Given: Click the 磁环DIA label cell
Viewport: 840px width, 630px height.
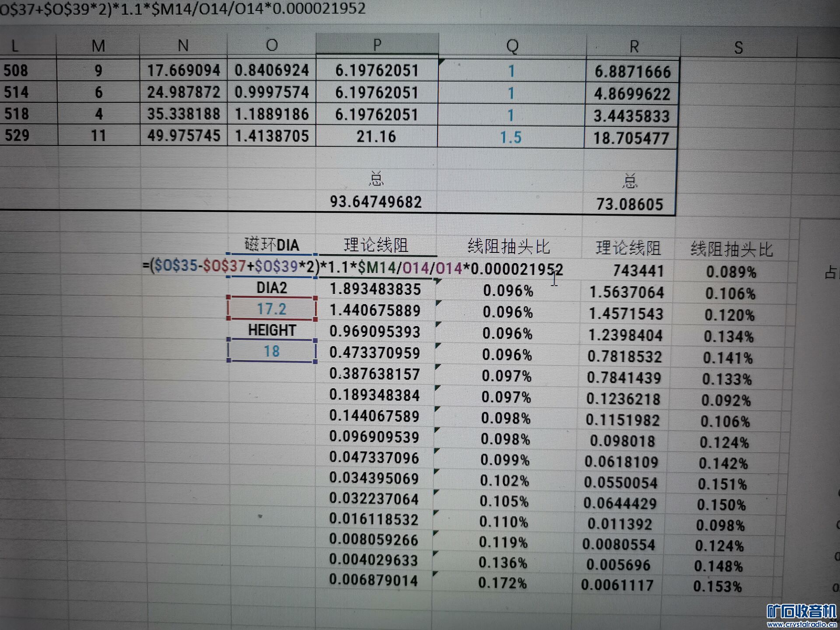Looking at the screenshot, I should point(272,245).
